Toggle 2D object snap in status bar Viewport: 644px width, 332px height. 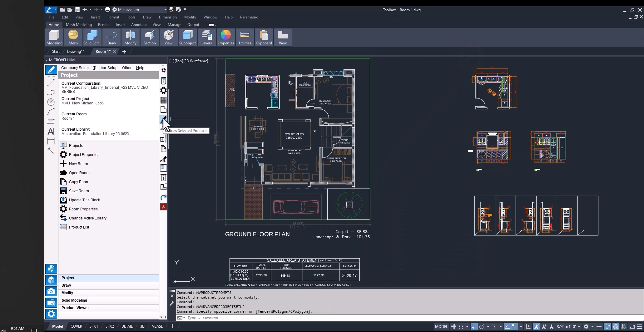coord(514,327)
